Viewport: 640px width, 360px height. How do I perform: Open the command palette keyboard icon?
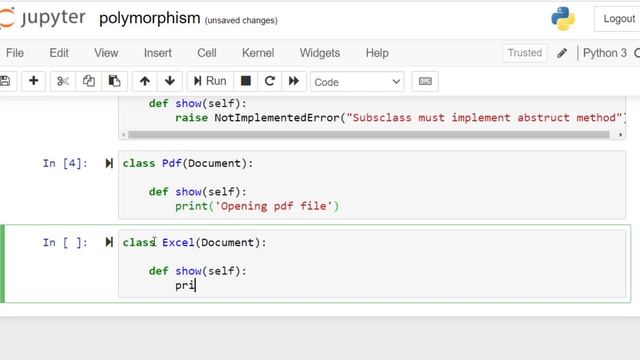pos(425,81)
